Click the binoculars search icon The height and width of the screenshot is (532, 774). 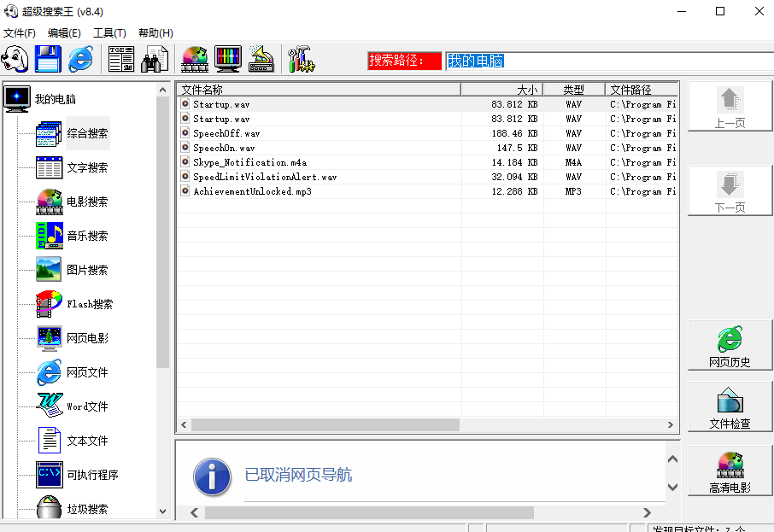(155, 59)
